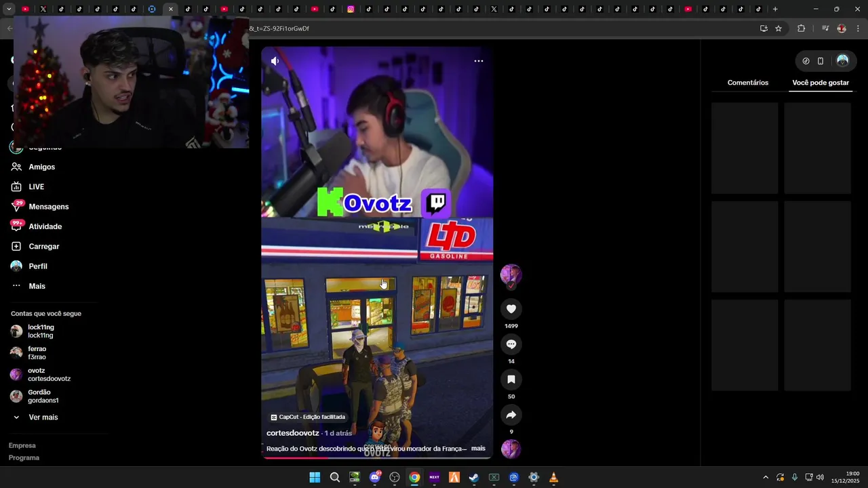The height and width of the screenshot is (488, 868).
Task: Open the Chrome three-dot menu
Action: pyautogui.click(x=859, y=28)
